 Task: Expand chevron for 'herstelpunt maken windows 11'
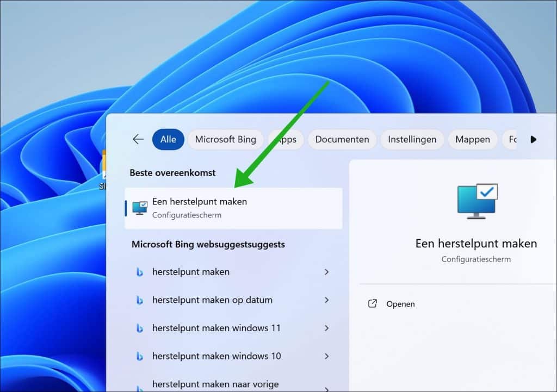tap(326, 328)
